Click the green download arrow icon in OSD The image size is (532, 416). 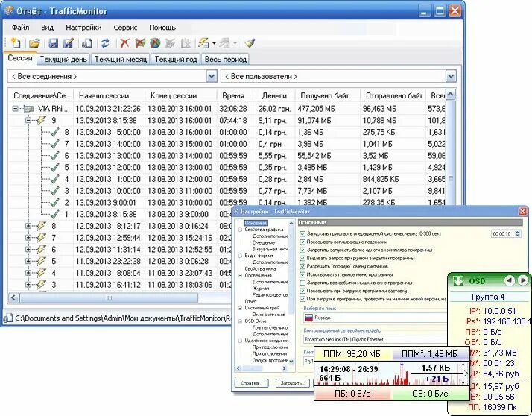458,280
